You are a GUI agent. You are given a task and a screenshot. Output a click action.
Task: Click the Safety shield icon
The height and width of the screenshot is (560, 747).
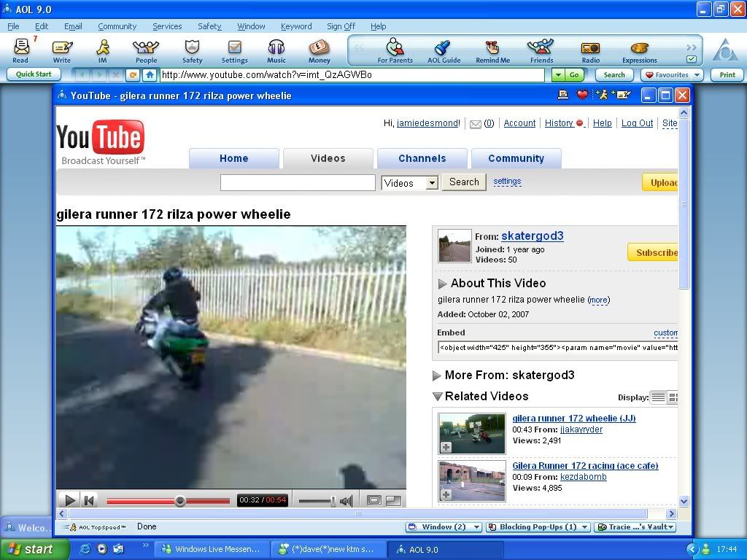coord(192,50)
